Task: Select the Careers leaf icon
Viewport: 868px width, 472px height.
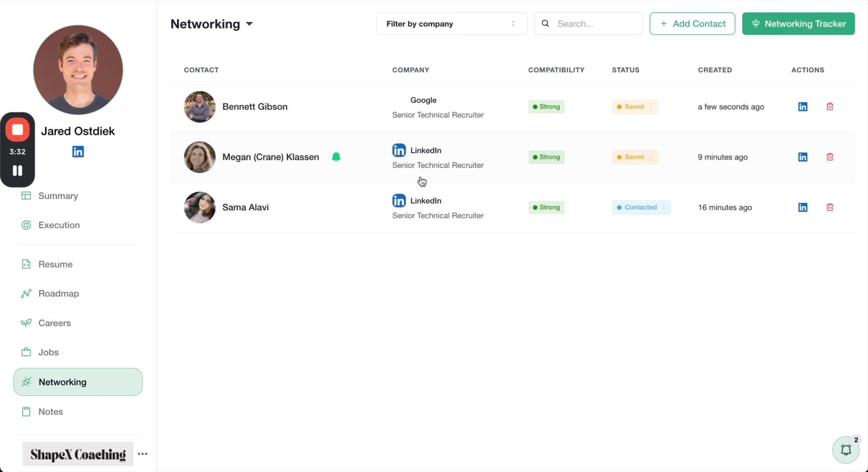Action: point(26,323)
